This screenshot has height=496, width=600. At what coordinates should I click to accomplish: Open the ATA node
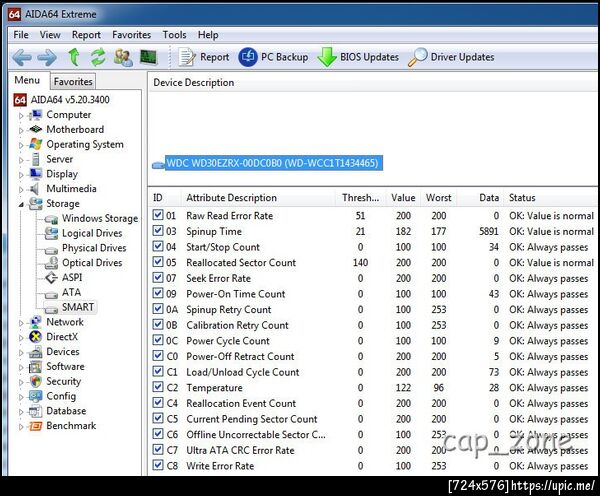63,293
